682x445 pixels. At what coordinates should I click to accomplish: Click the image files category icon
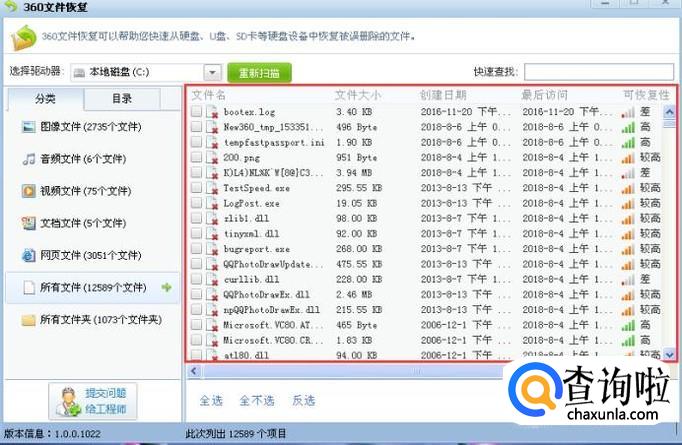(29, 127)
